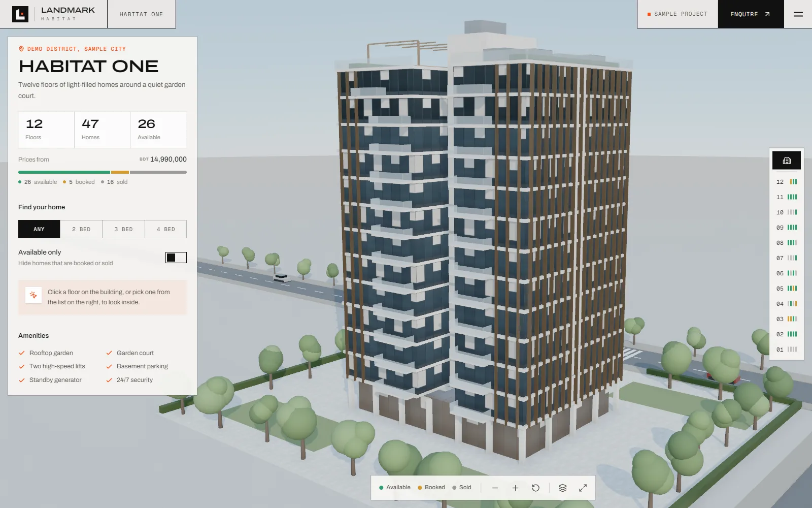Toggle the Available only switch
812x508 pixels.
(176, 258)
